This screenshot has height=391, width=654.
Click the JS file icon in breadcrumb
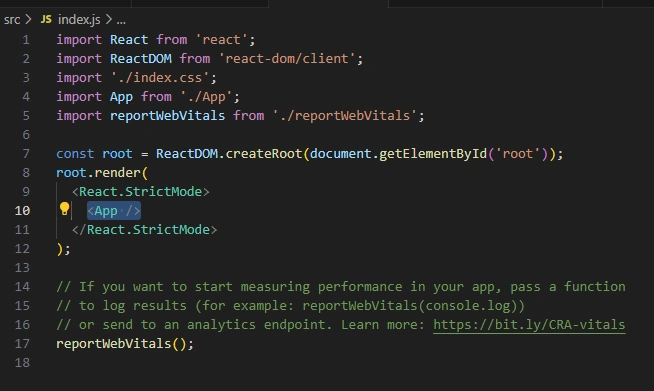click(46, 19)
